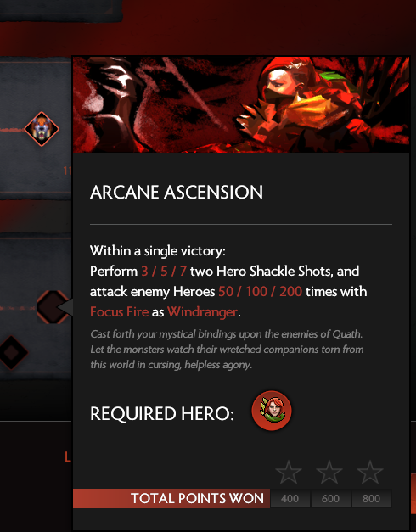Click the tooltip pointer arrow on left edge
Viewport: 416px width, 532px height.
(65, 307)
